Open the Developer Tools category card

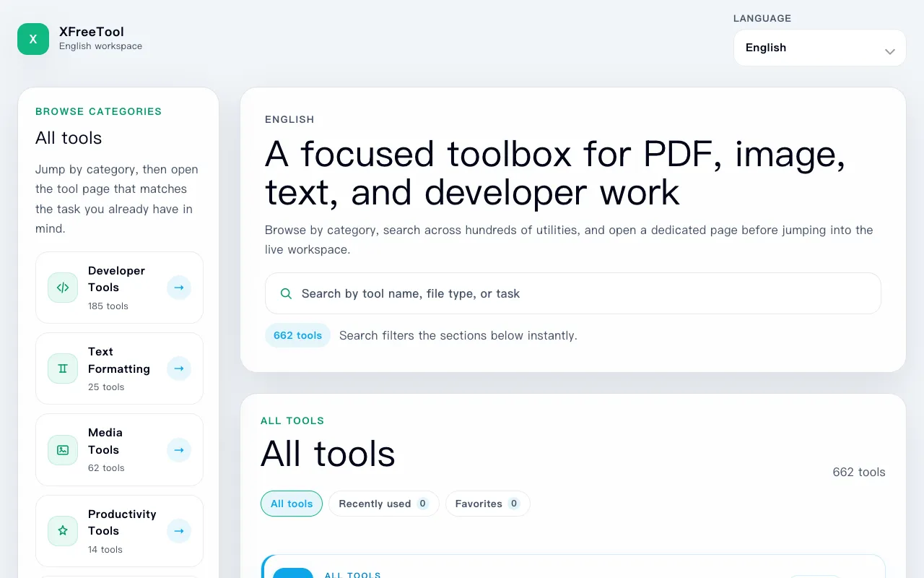click(119, 288)
